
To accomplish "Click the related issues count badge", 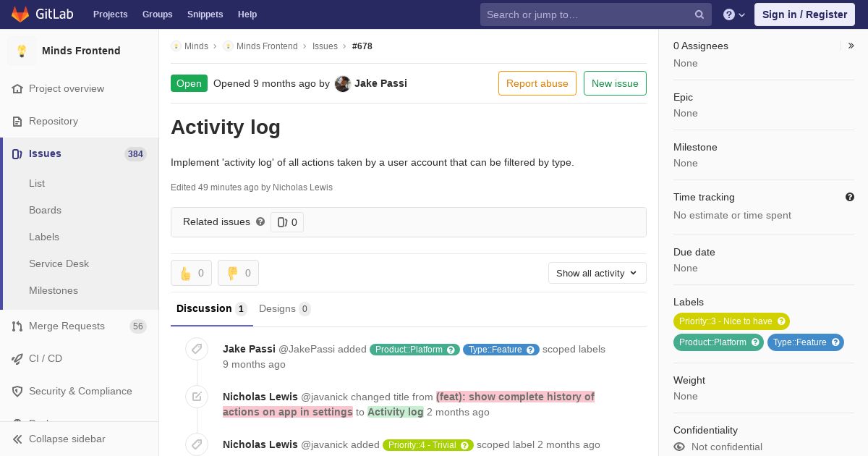I will [287, 222].
